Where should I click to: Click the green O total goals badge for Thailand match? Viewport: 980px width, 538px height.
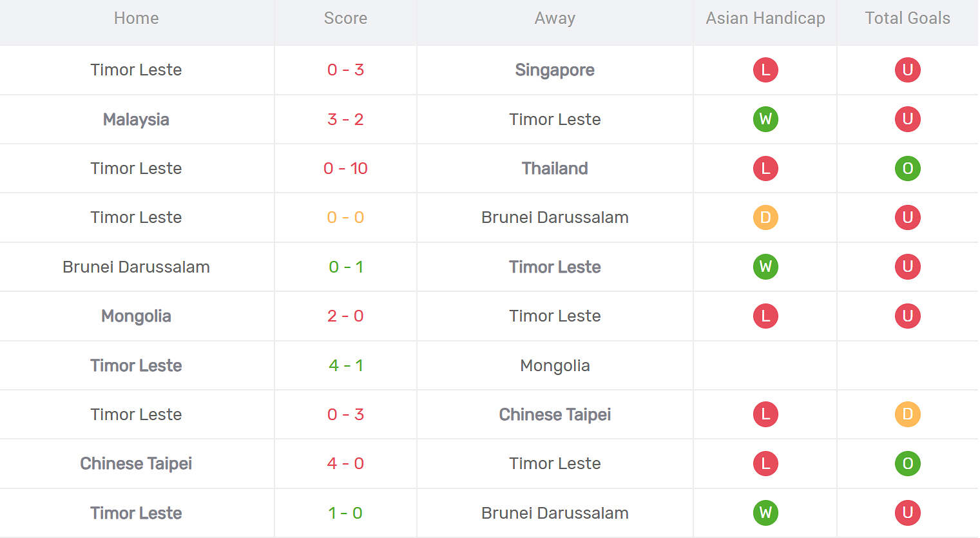pos(907,168)
